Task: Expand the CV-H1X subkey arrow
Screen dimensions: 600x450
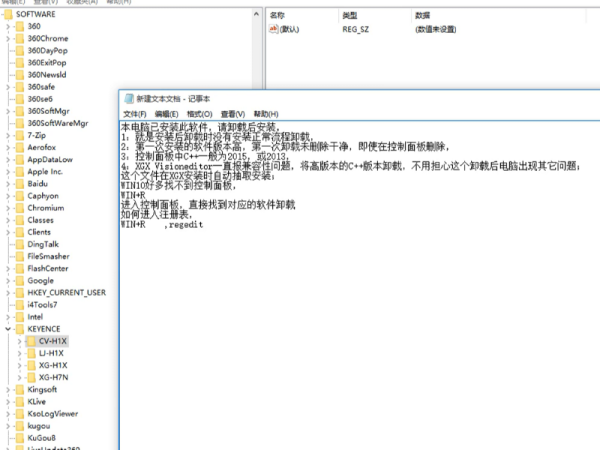Action: [20, 341]
